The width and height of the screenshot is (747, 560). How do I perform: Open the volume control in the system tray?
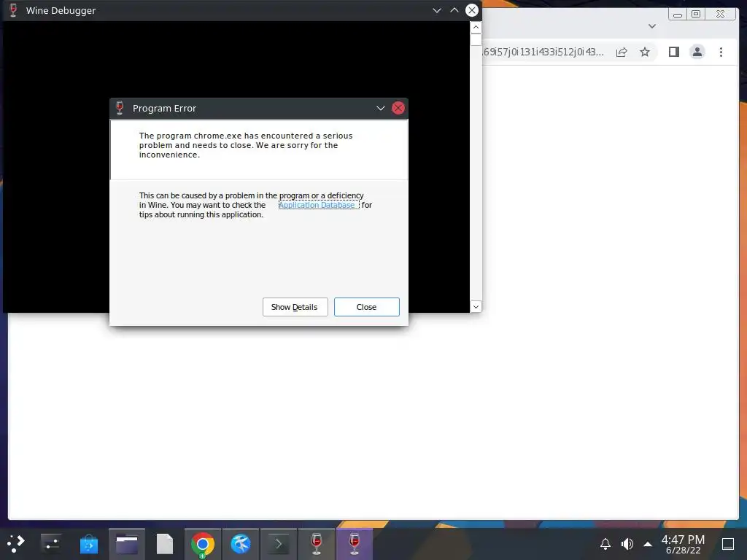pyautogui.click(x=627, y=544)
